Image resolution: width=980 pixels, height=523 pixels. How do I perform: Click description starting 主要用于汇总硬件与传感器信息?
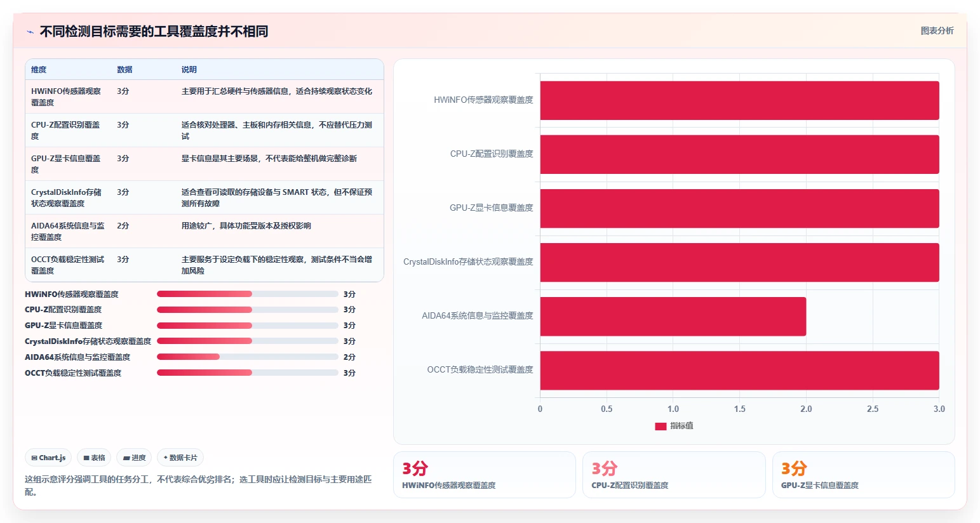tap(277, 91)
